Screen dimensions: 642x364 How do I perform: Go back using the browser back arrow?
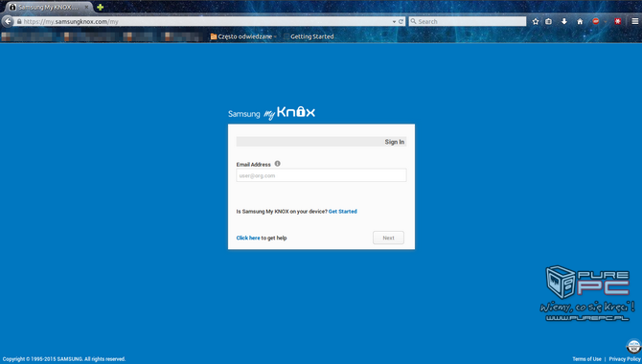[8, 21]
